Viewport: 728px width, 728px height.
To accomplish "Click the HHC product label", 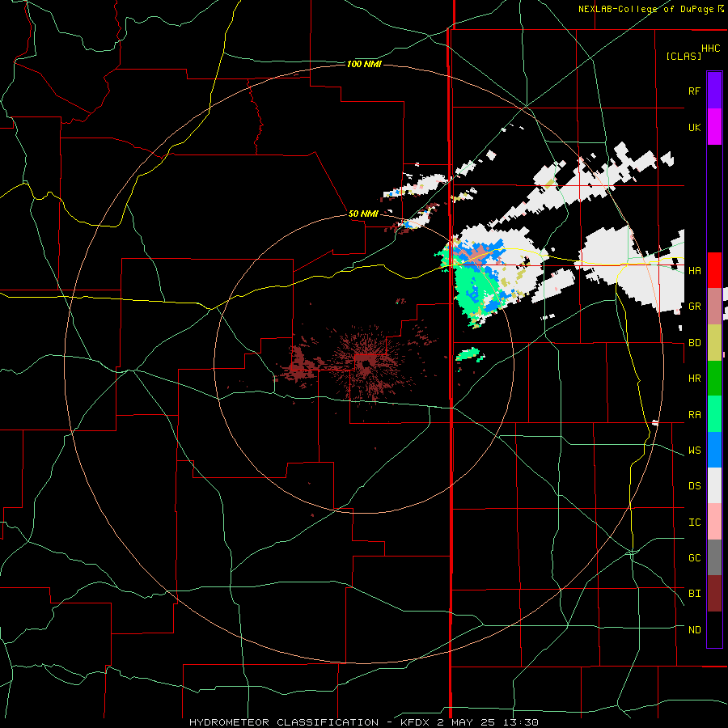I will 710,49.
